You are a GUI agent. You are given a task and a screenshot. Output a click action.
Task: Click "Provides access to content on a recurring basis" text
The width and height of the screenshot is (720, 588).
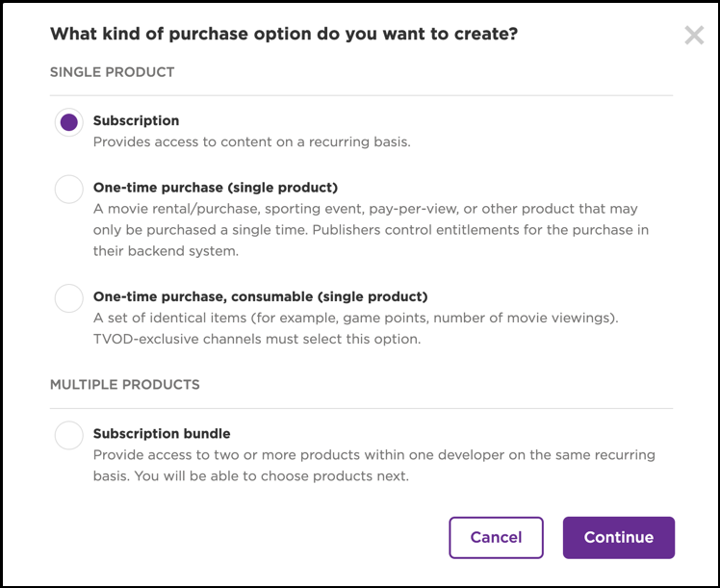pos(251,141)
